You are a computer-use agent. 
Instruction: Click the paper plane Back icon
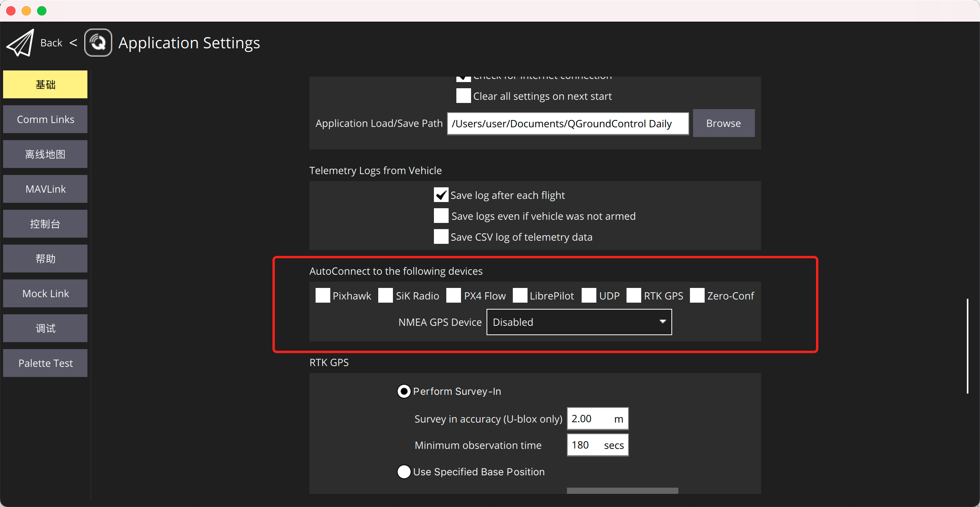tap(21, 43)
